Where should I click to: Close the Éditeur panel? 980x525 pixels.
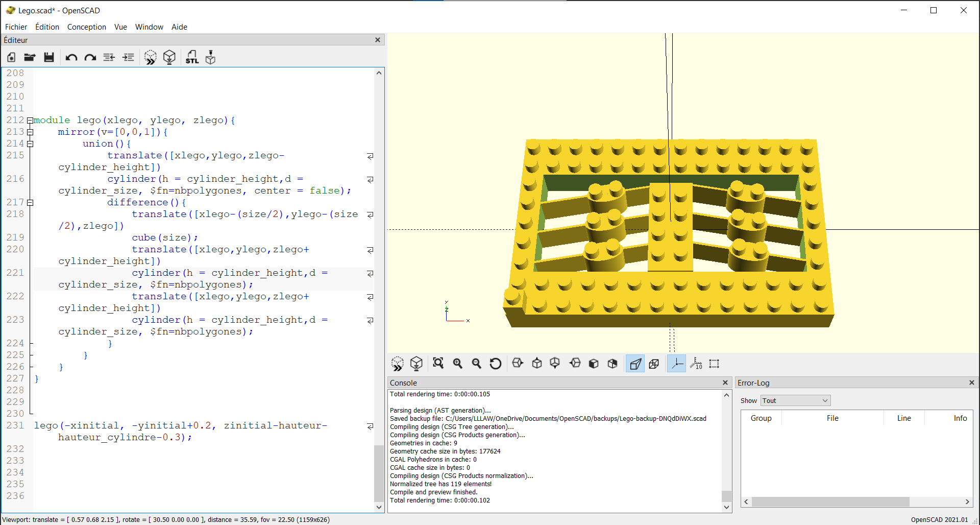pos(378,40)
